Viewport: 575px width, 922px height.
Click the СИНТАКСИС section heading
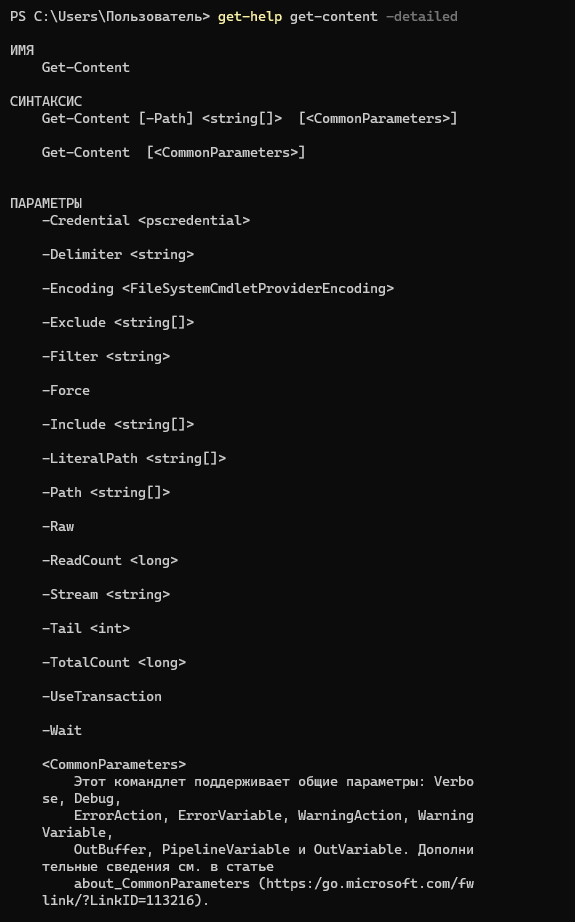[46, 101]
